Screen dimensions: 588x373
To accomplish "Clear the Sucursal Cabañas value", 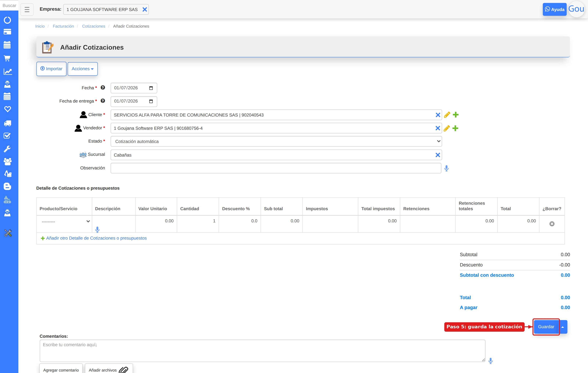I will pos(438,155).
